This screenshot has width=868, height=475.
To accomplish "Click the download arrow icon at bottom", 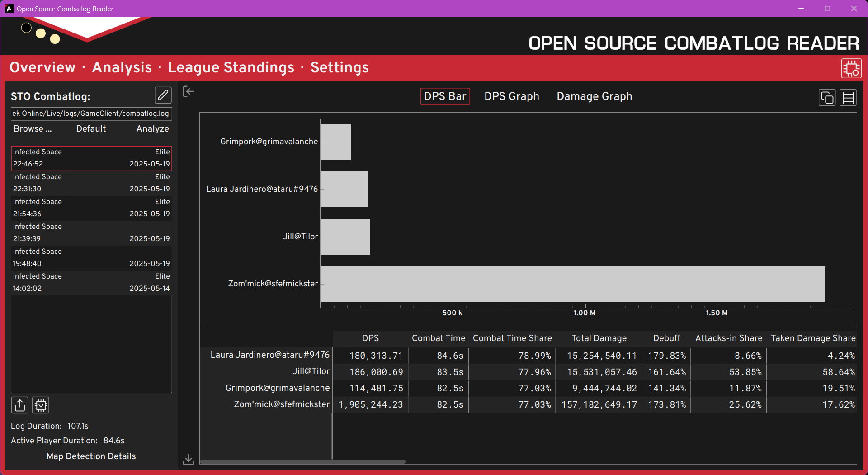I will point(188,460).
